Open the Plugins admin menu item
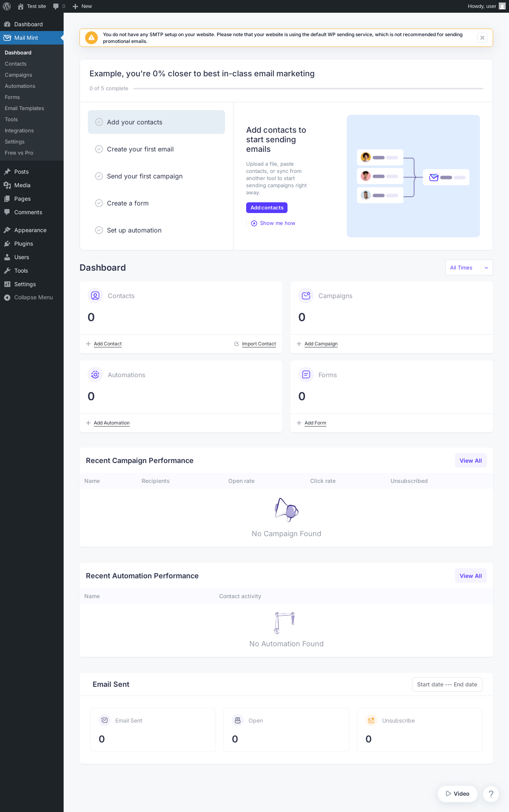509x812 pixels. [23, 244]
